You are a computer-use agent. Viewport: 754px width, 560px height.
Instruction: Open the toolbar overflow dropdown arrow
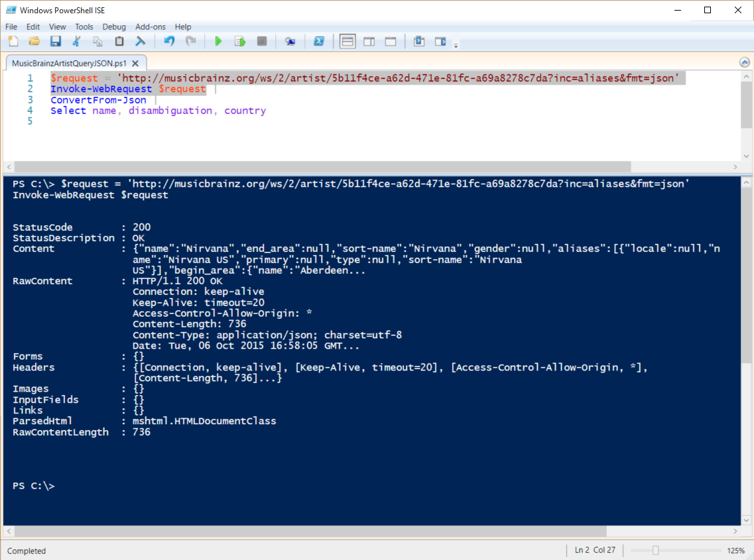[455, 46]
